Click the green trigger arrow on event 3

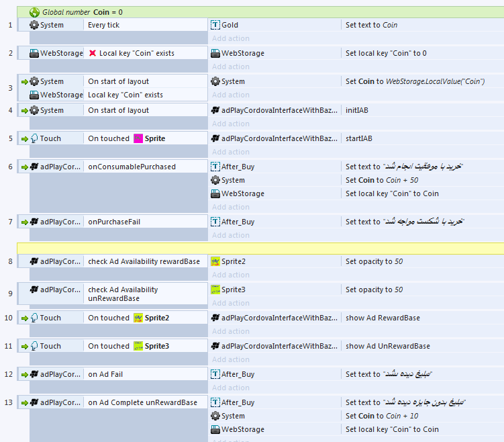tap(24, 82)
